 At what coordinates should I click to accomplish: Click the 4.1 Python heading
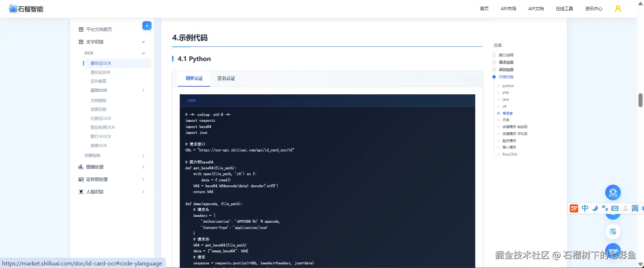pos(194,59)
